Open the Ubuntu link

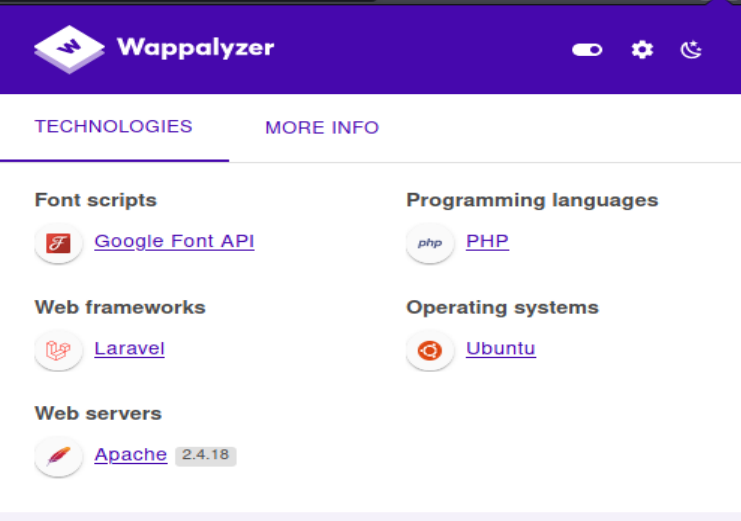(x=500, y=348)
